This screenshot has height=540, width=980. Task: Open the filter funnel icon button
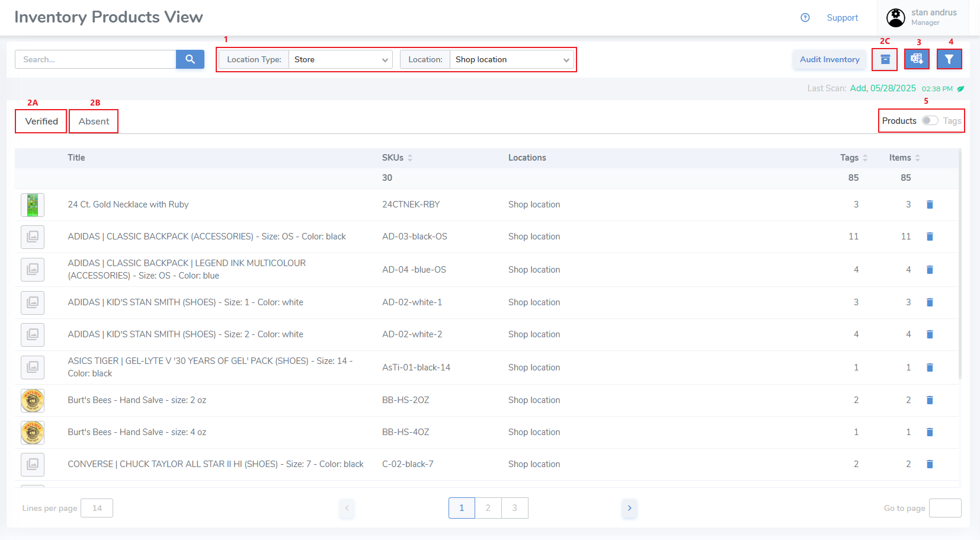point(949,59)
